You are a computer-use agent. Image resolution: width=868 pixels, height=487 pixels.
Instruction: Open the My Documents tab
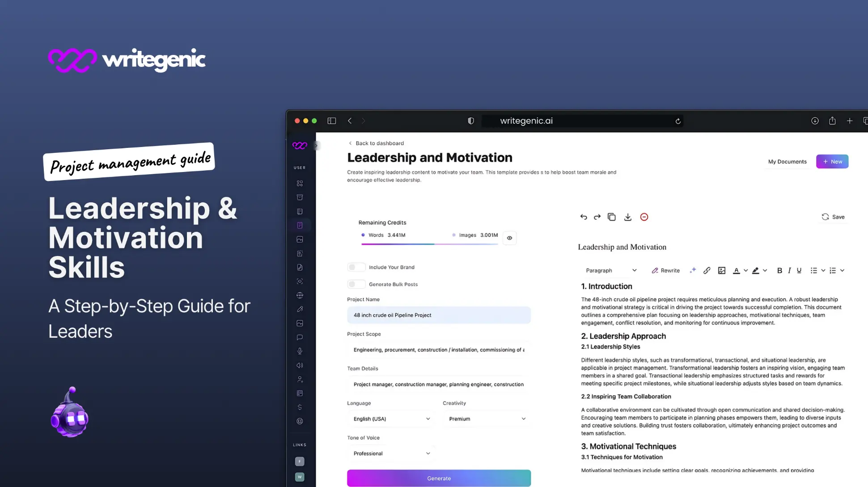tap(787, 161)
